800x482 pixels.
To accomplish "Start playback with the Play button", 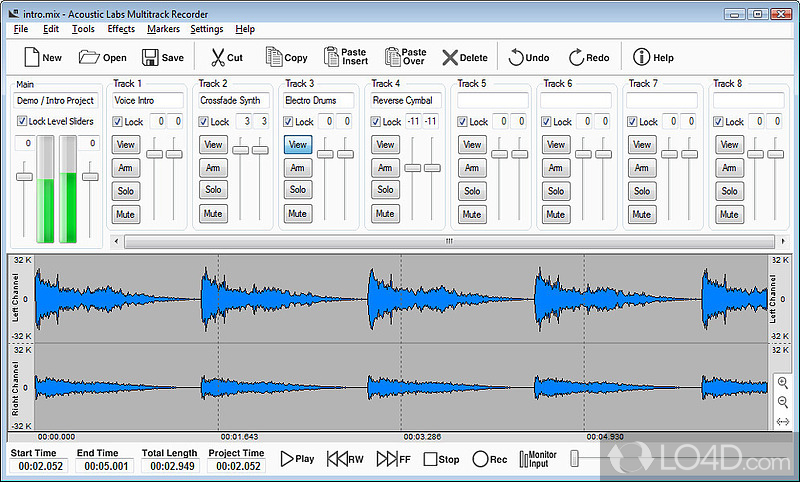I will (x=297, y=459).
